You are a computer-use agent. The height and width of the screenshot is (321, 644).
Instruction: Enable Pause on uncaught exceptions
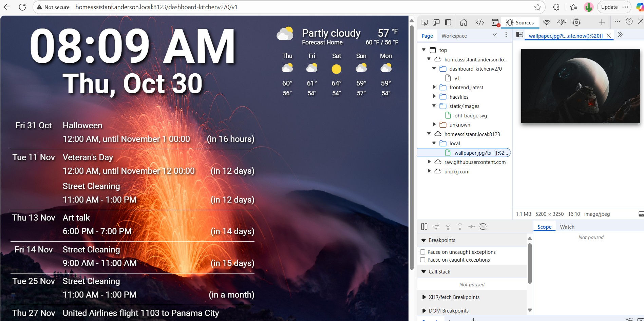[x=423, y=252]
